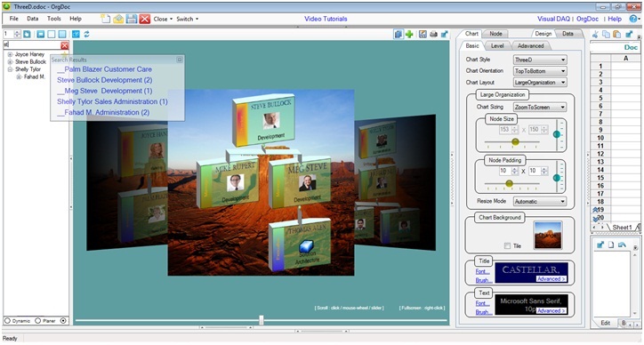Click the open mail envelope icon

[x=118, y=19]
